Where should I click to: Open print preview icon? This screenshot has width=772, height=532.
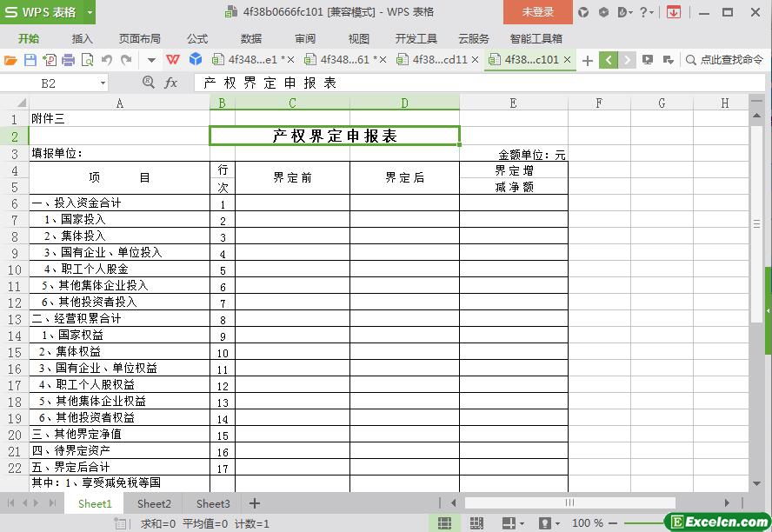pos(87,60)
